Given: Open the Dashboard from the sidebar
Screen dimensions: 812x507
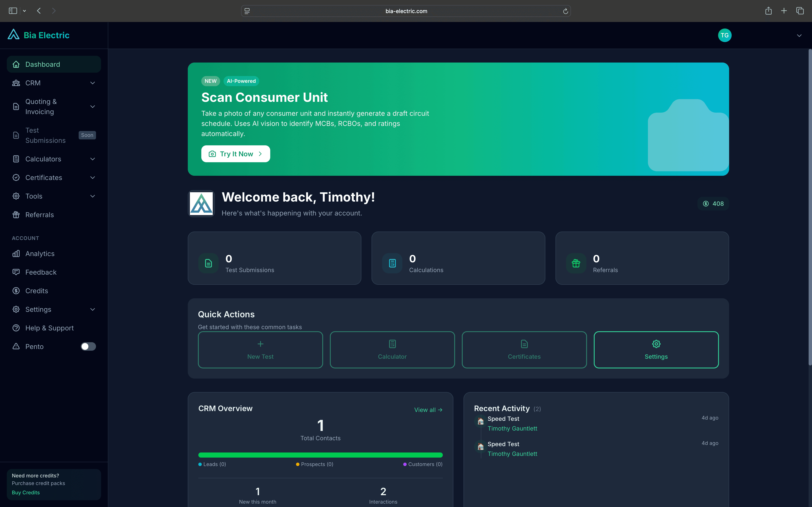Looking at the screenshot, I should coord(43,64).
